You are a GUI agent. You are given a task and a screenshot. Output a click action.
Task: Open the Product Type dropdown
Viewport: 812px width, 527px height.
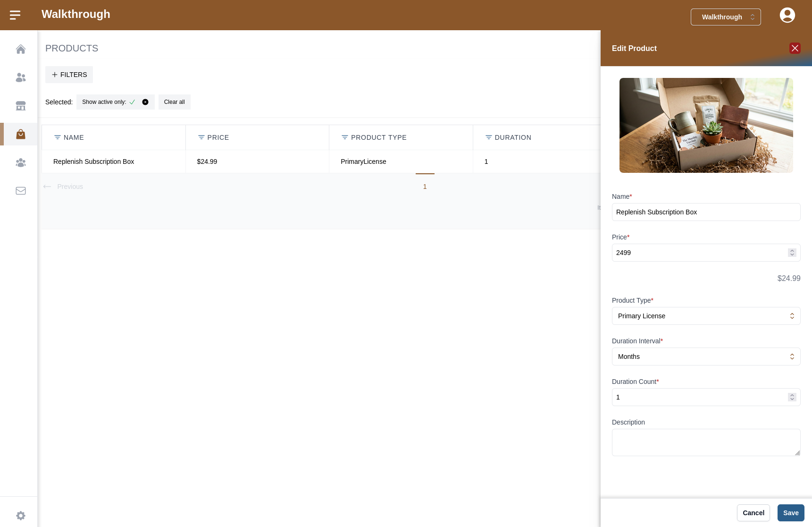706,316
